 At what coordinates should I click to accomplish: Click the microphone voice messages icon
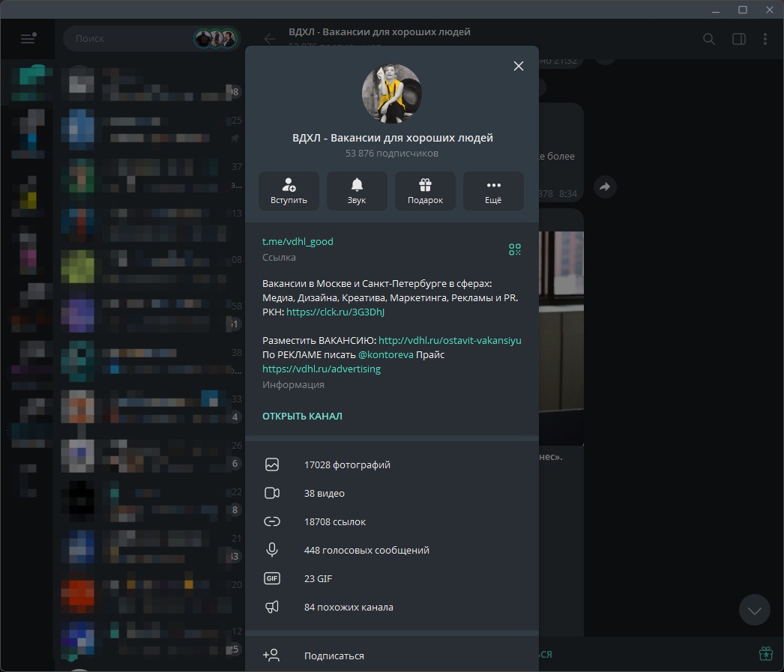(x=272, y=550)
